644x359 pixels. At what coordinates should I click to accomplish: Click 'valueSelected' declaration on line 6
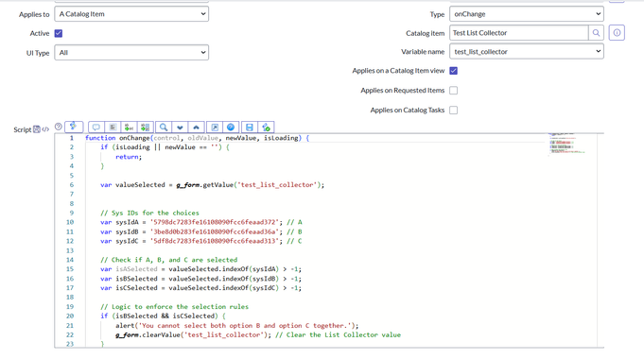click(x=140, y=185)
